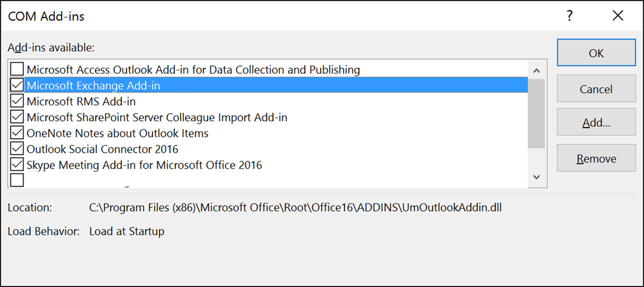Remove the selected add-in
The height and width of the screenshot is (287, 644).
click(596, 158)
